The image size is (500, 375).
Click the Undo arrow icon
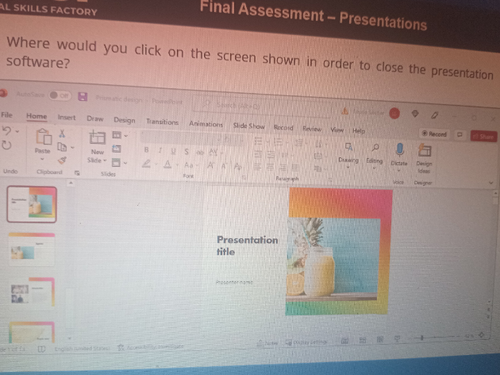tap(7, 130)
